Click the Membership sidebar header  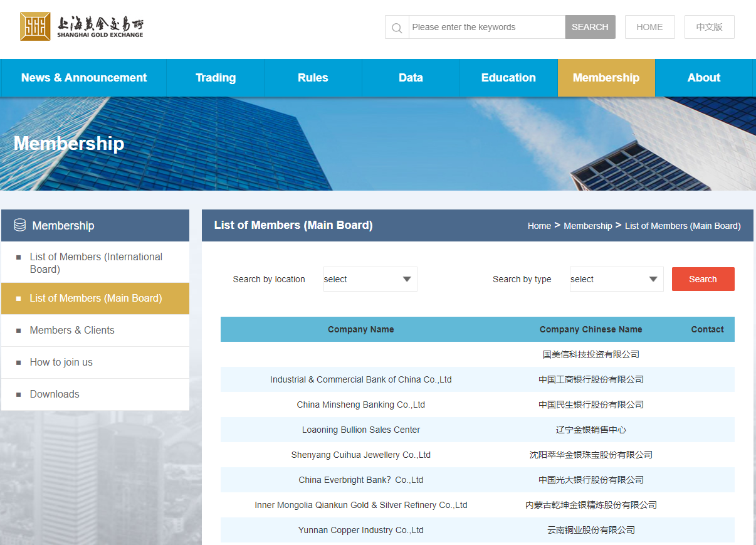pyautogui.click(x=95, y=226)
